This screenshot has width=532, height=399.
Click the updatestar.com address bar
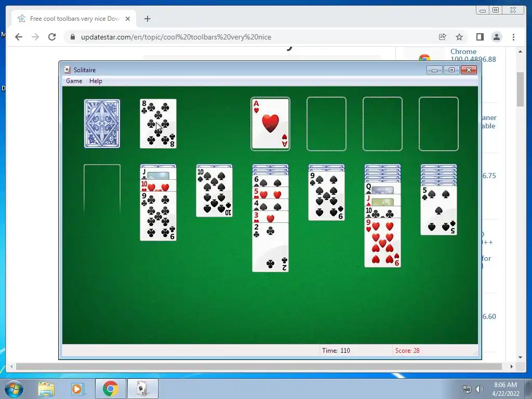251,37
